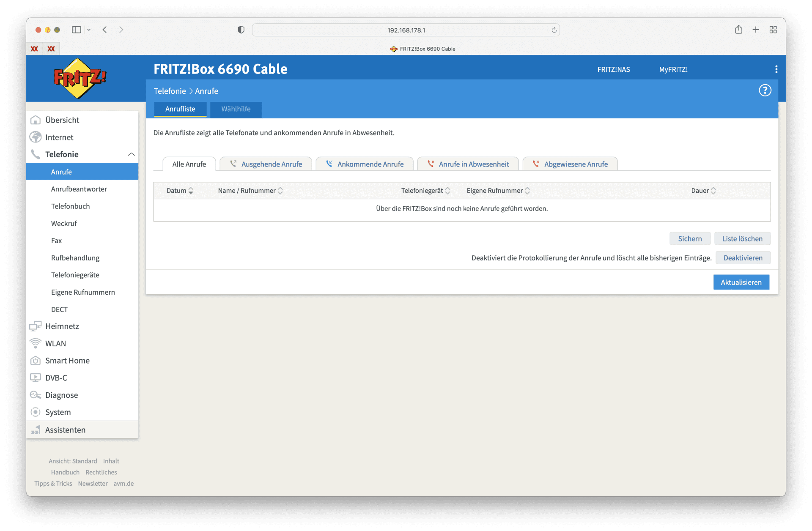Click the Liste löschen button

point(742,239)
